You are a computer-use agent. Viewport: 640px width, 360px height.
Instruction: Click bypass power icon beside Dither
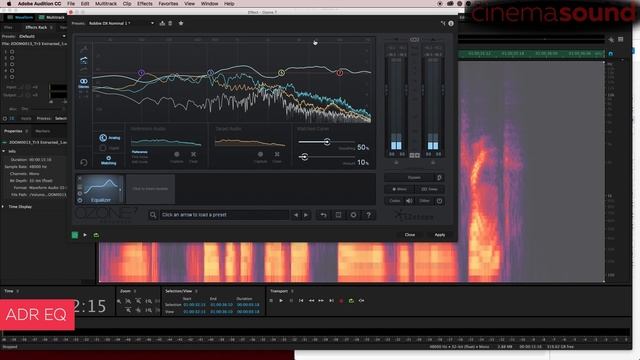(x=439, y=201)
